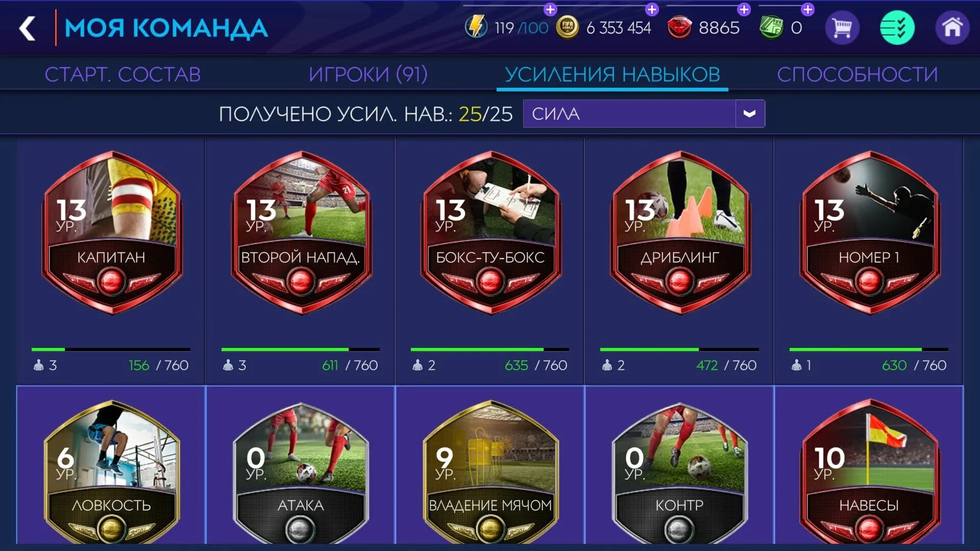980x551 pixels.
Task: Open the green checklist tasks icon
Action: click(897, 28)
